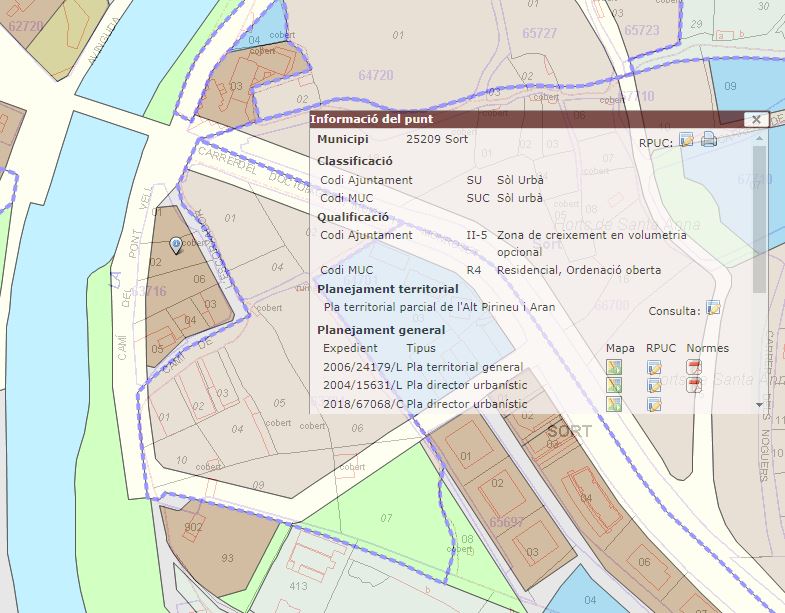Select expedient 2006/24179/L in the list
This screenshot has width=785, height=613.
(362, 367)
